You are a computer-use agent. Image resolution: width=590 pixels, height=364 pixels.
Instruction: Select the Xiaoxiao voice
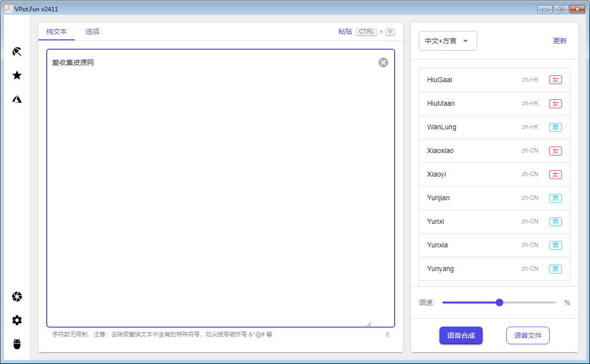[495, 151]
